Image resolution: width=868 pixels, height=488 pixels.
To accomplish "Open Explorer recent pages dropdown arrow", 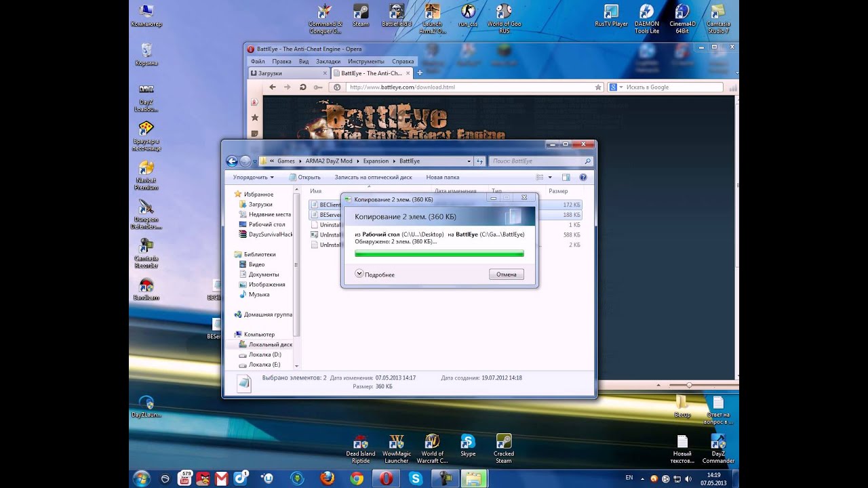I will coord(255,161).
